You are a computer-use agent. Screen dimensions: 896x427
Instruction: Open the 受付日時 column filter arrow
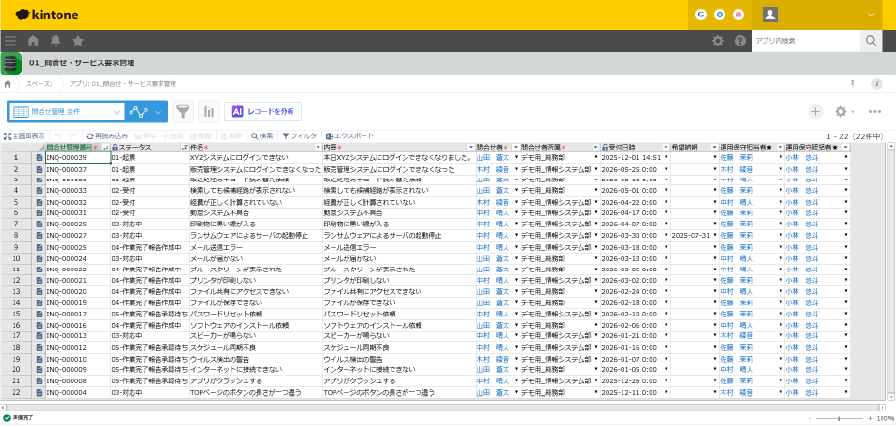coord(666,147)
